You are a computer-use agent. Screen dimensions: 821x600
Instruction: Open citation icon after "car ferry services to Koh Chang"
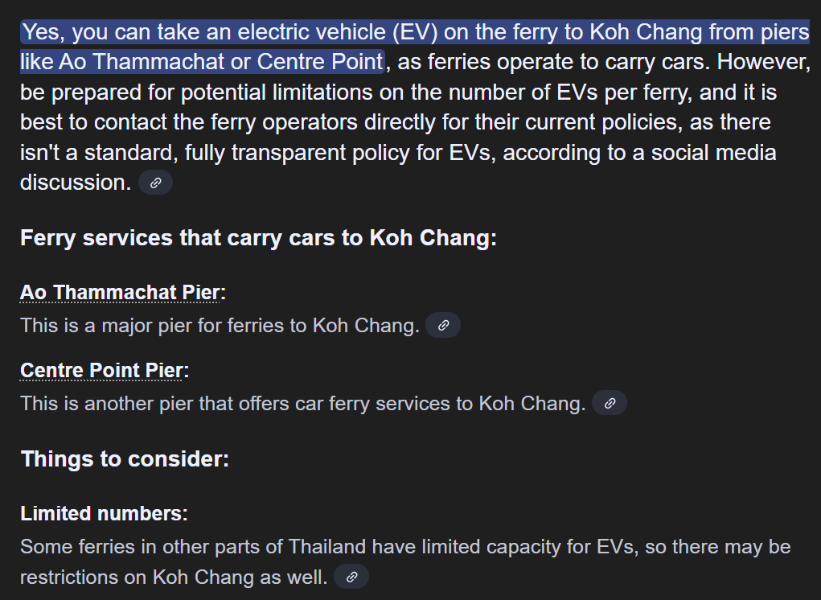click(x=610, y=403)
